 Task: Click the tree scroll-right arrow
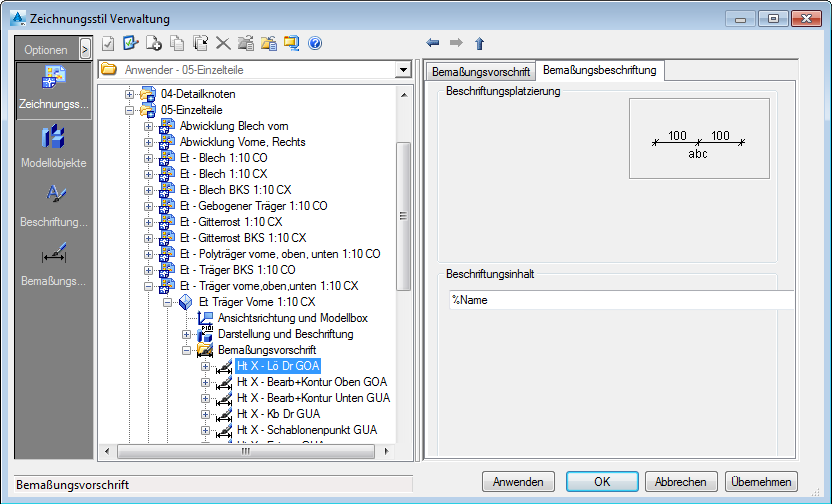tap(387, 451)
